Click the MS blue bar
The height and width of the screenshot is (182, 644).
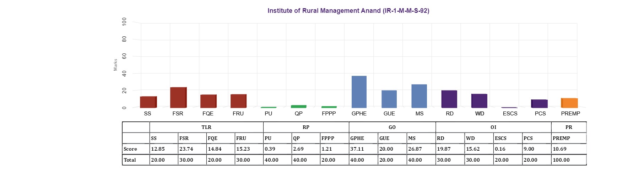pyautogui.click(x=419, y=96)
